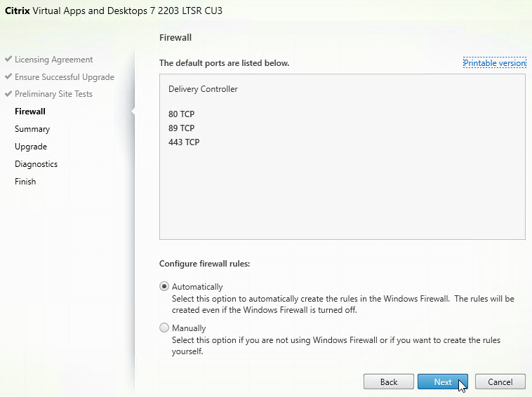The height and width of the screenshot is (397, 532).
Task: Go Back to the previous step
Action: 389,382
